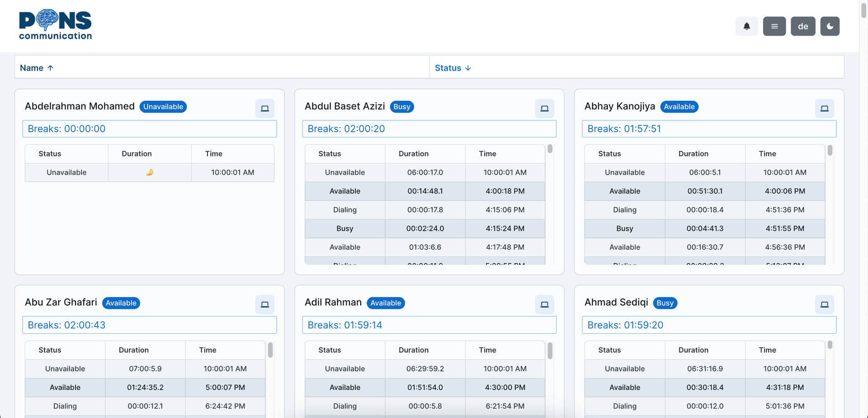This screenshot has height=418, width=868.
Task: Select 6:21:54 PM time cell
Action: (505, 406)
